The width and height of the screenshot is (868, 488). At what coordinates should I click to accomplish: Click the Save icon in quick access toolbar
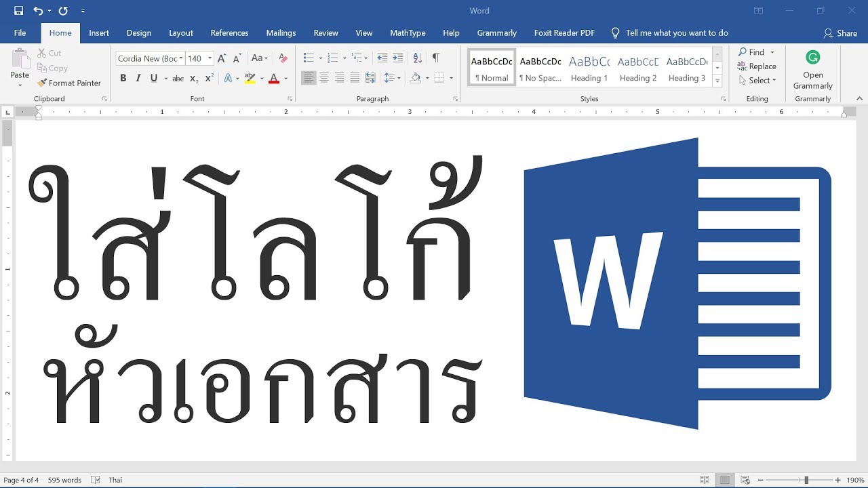(x=18, y=11)
